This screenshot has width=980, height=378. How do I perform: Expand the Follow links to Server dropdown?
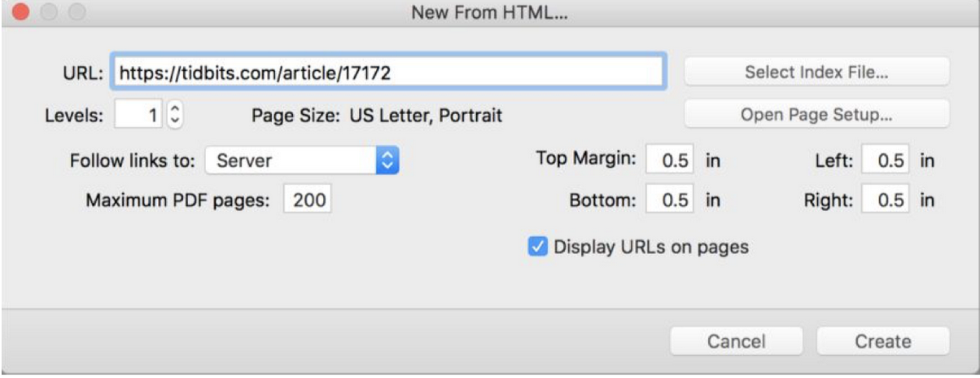[302, 160]
